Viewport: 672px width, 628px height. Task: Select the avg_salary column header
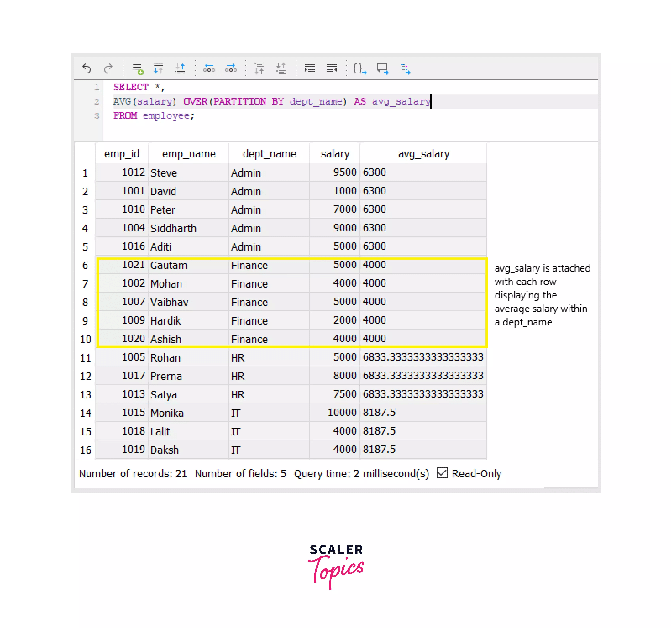pyautogui.click(x=423, y=153)
